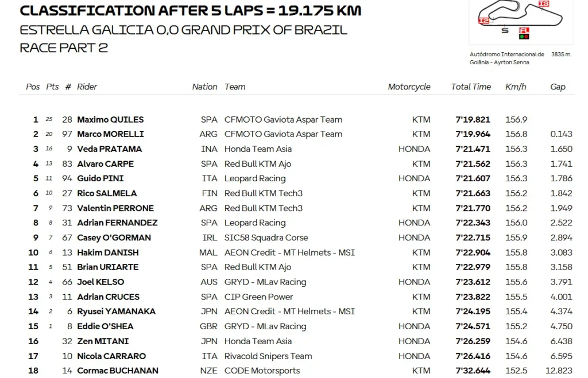Select rider Marco MORELLI
588x378 pixels.
[110, 134]
